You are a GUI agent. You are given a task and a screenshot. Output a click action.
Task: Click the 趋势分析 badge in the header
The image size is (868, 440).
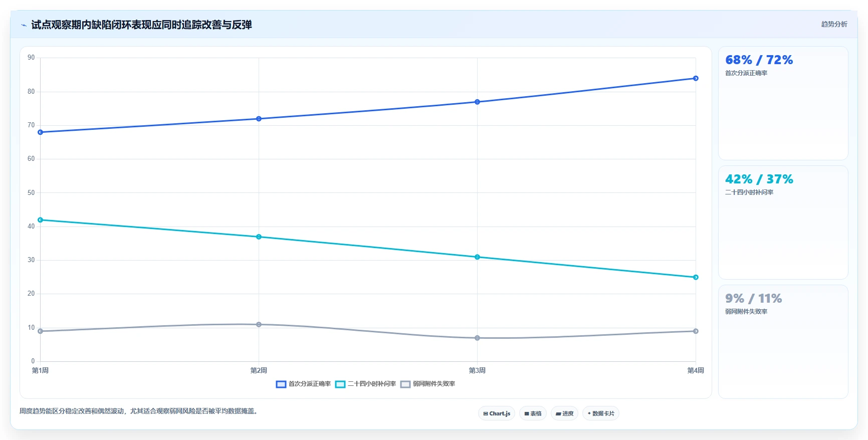click(x=834, y=24)
